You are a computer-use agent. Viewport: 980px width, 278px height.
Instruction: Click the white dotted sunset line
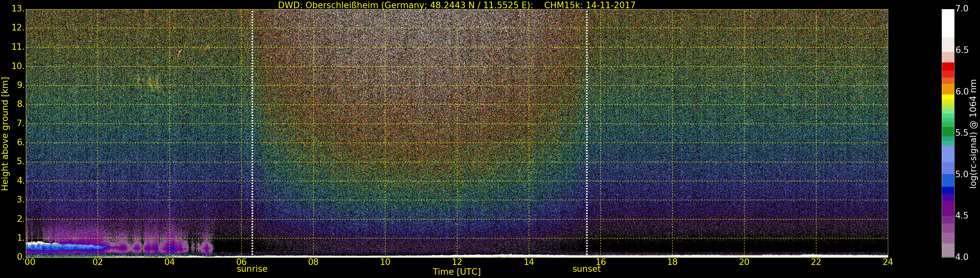[x=587, y=133]
